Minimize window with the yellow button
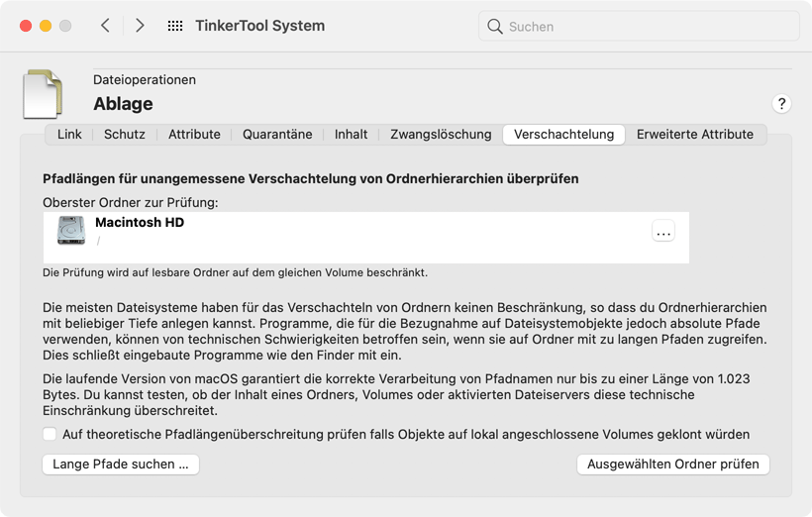Screen dimensions: 812x517 click(46, 26)
